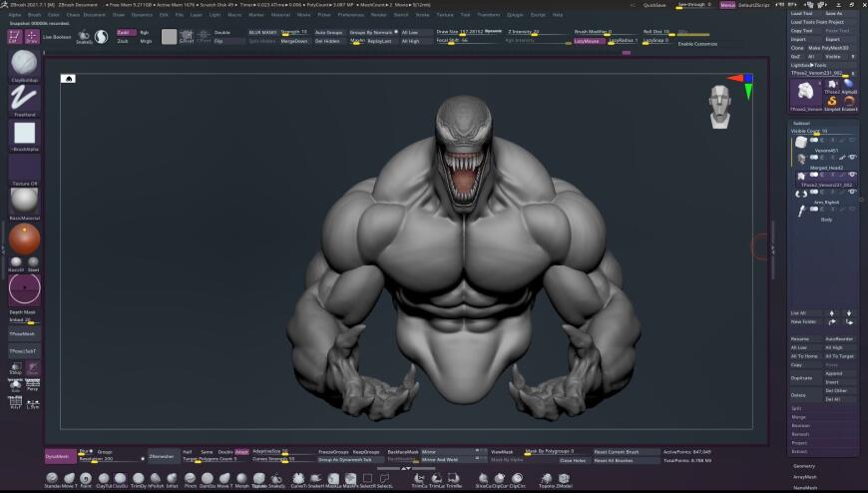Click the Duplicate subtool button
This screenshot has height=493, width=868.
pos(806,378)
